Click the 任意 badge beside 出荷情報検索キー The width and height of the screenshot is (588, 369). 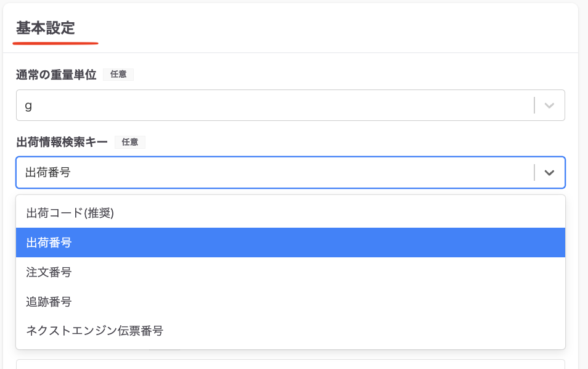pyautogui.click(x=129, y=142)
